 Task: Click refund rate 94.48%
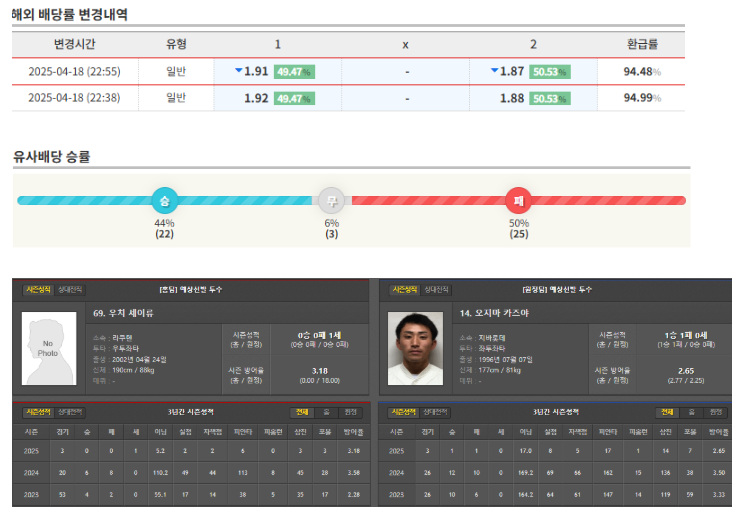642,72
